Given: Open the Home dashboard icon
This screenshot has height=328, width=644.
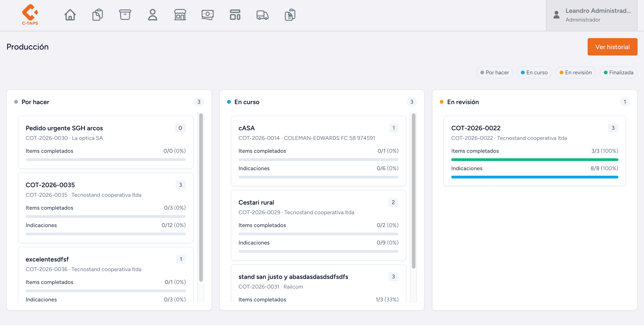Looking at the screenshot, I should pos(70,15).
